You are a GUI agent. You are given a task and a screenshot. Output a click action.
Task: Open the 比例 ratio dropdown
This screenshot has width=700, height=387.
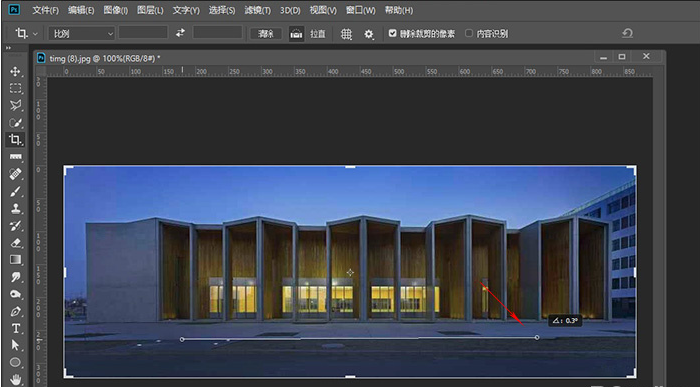pyautogui.click(x=82, y=33)
